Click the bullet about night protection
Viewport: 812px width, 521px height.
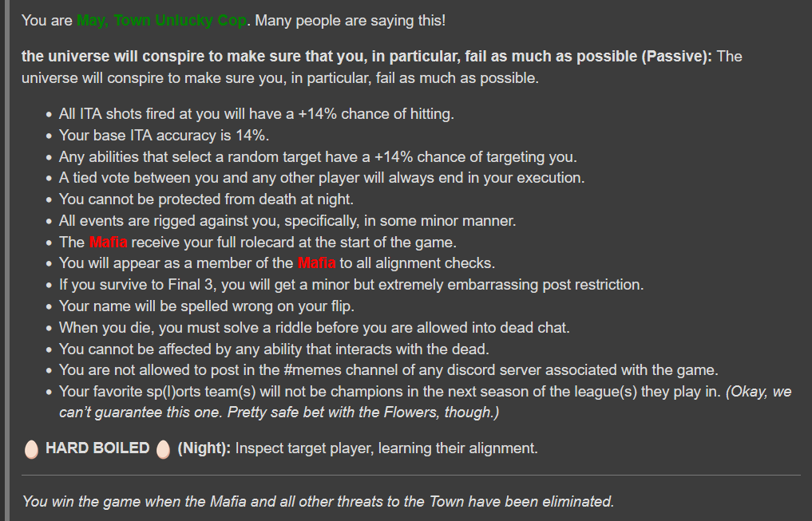tap(206, 199)
